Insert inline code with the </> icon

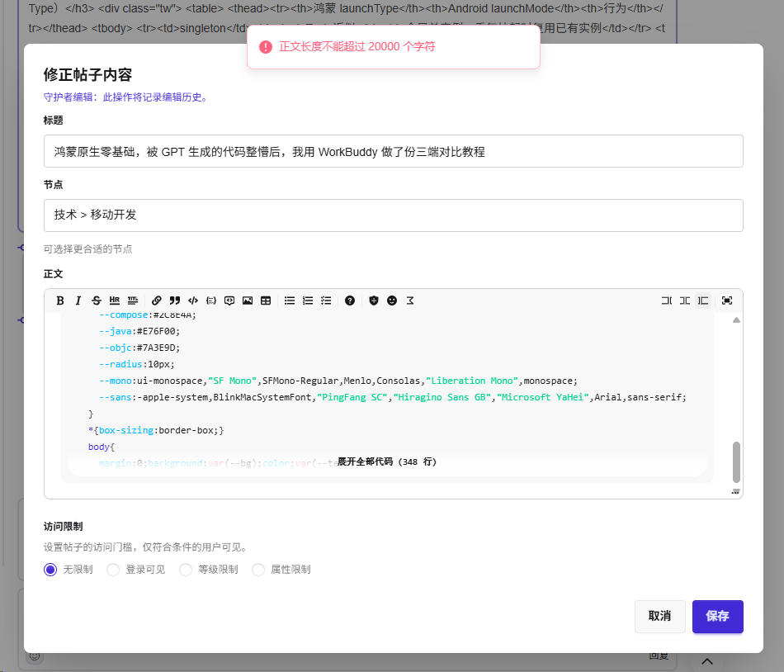[x=193, y=301]
